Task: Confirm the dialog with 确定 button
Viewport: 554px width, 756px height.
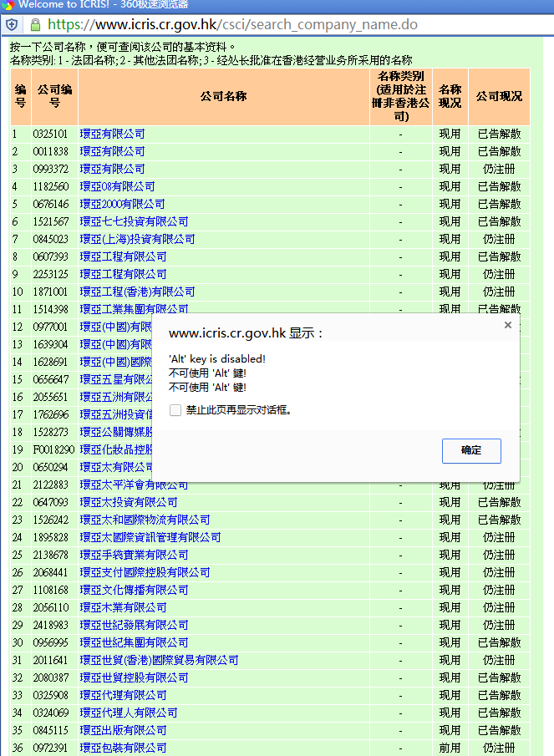Action: click(x=471, y=451)
